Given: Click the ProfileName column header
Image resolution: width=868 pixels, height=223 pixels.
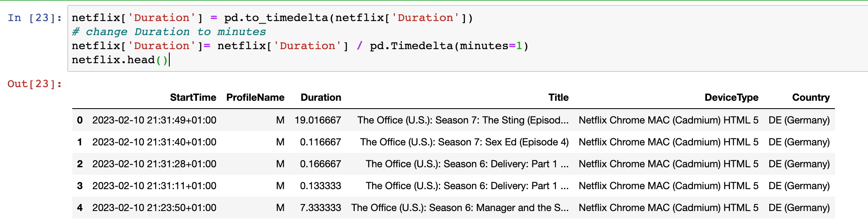Looking at the screenshot, I should pos(255,97).
